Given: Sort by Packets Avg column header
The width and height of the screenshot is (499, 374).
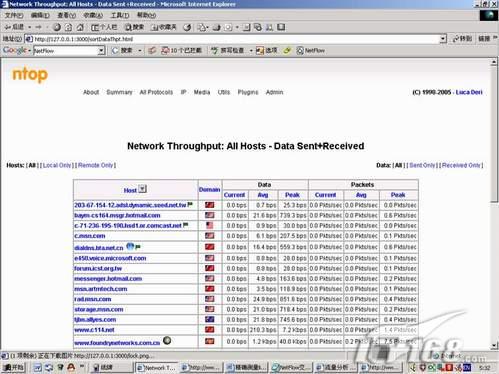Looking at the screenshot, I should (361, 195).
